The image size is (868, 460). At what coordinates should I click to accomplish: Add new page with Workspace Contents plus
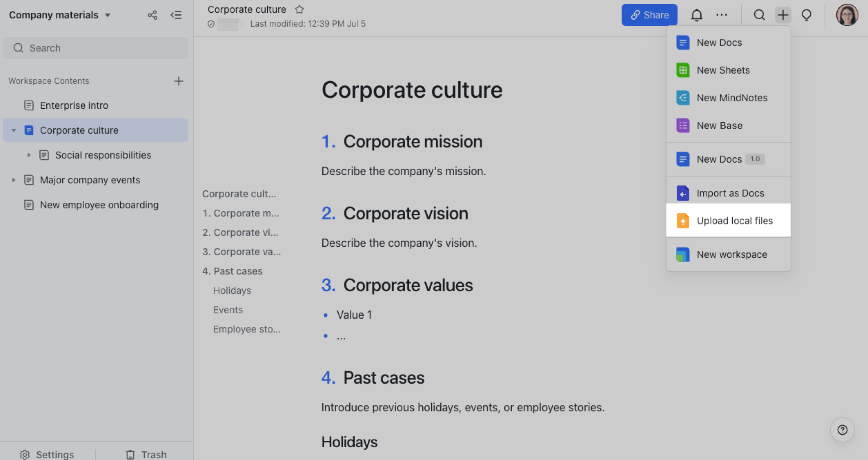(x=178, y=81)
